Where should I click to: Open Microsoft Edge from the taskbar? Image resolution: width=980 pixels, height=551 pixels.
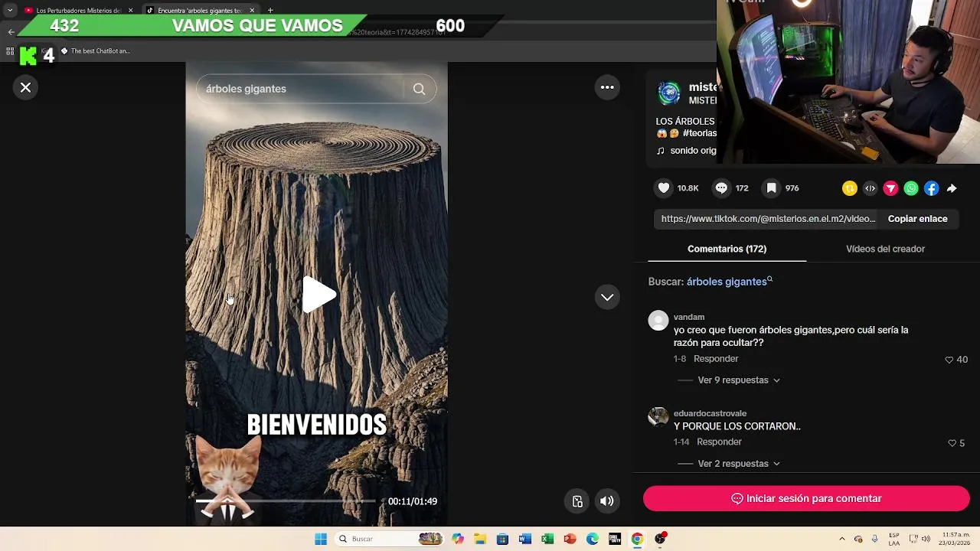point(592,539)
